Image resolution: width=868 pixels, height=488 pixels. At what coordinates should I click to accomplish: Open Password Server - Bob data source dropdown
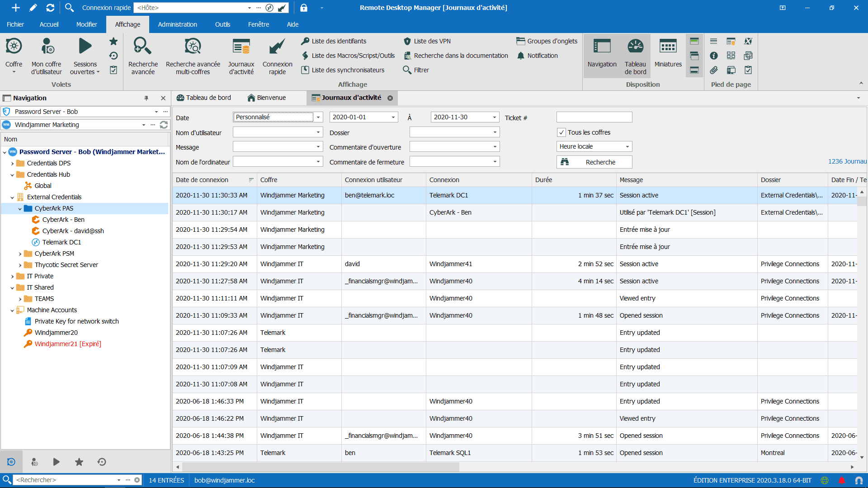click(156, 112)
